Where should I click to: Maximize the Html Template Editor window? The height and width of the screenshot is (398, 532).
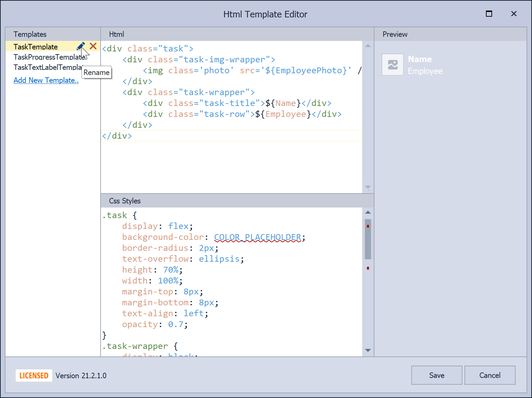[489, 14]
